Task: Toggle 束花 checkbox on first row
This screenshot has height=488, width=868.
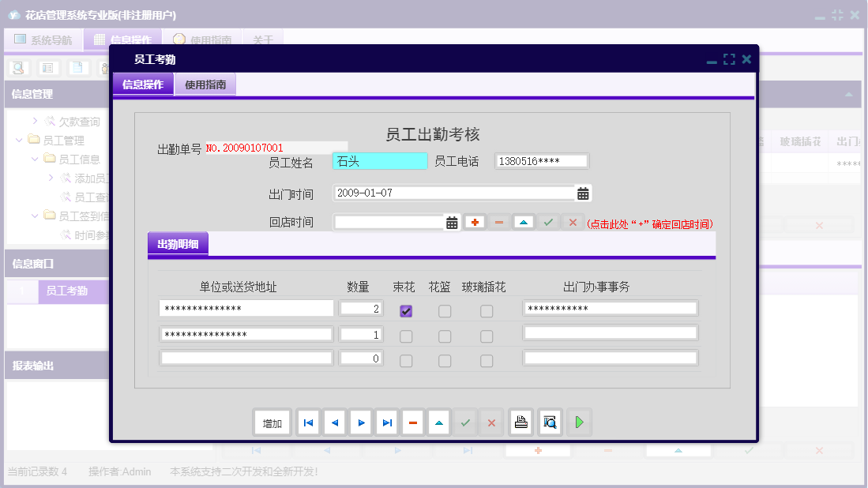Action: [x=405, y=310]
